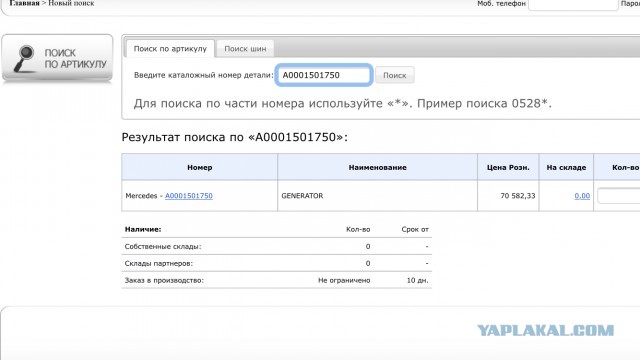Click the 'Срок от' column label
Viewport: 640px width, 360px height.
(x=415, y=229)
